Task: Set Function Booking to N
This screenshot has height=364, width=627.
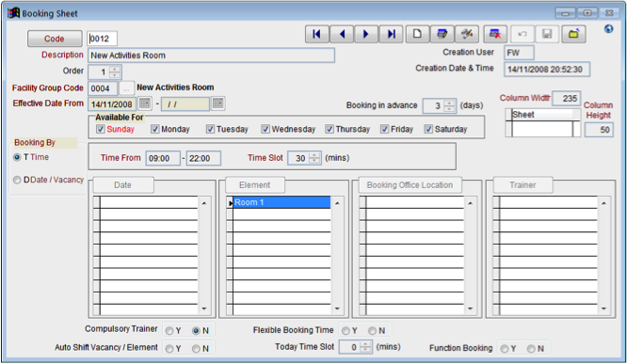Action: click(x=531, y=349)
